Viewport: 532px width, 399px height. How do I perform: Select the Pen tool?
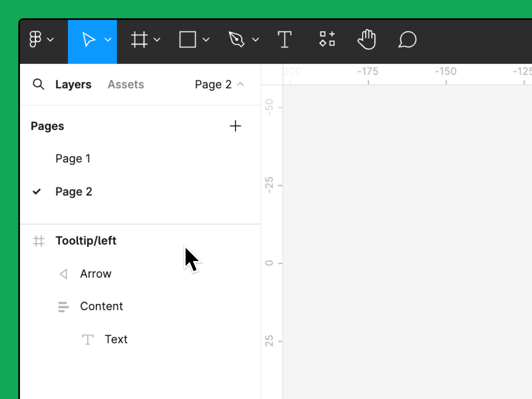[x=236, y=40]
